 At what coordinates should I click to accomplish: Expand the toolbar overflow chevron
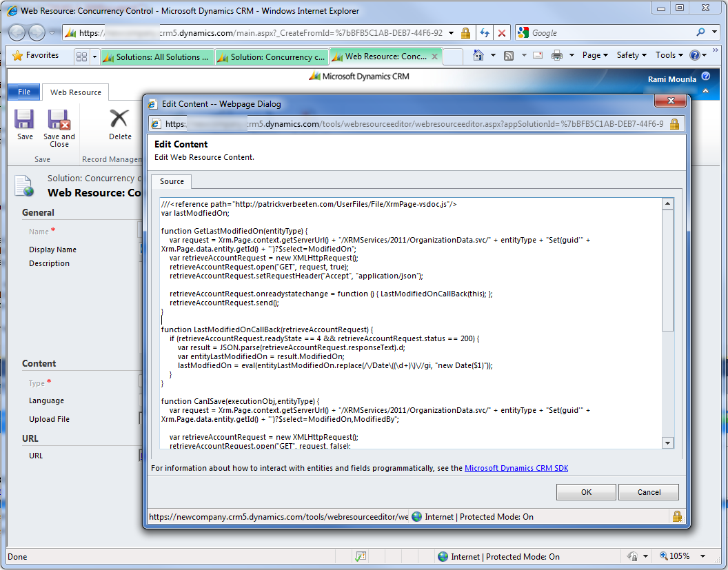click(x=716, y=50)
